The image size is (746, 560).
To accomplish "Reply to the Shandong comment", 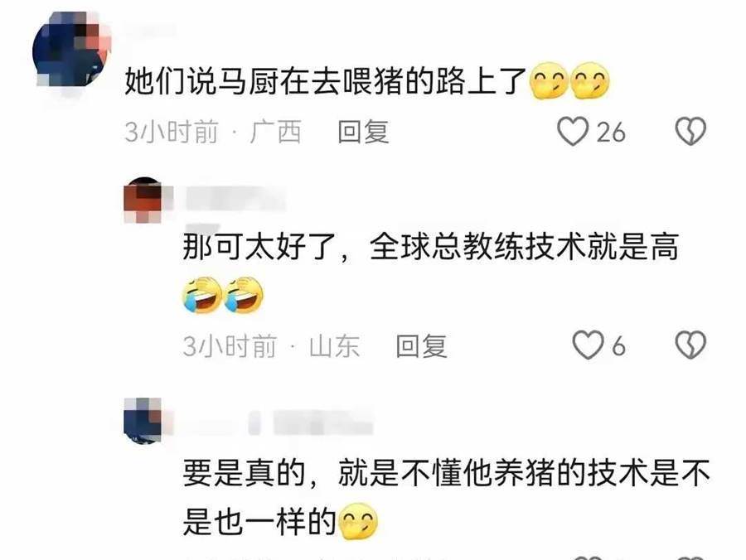I will (x=422, y=345).
